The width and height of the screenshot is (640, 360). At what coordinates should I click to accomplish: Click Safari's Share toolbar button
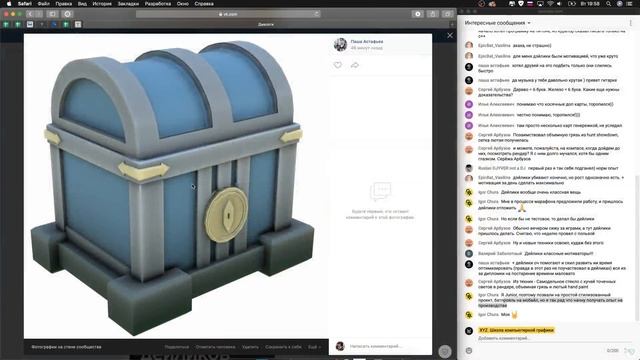coord(432,14)
